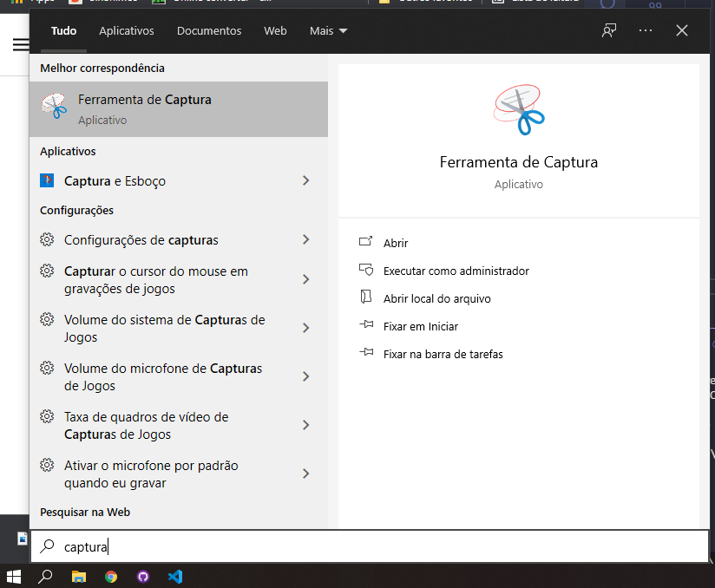Click gear icon beside Configurações de capturas
The image size is (715, 588).
pyautogui.click(x=47, y=239)
